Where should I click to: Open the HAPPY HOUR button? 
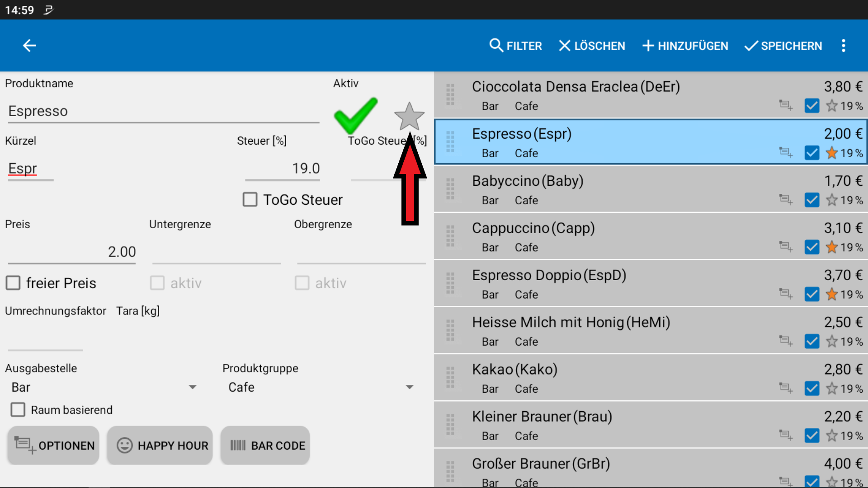tap(160, 446)
